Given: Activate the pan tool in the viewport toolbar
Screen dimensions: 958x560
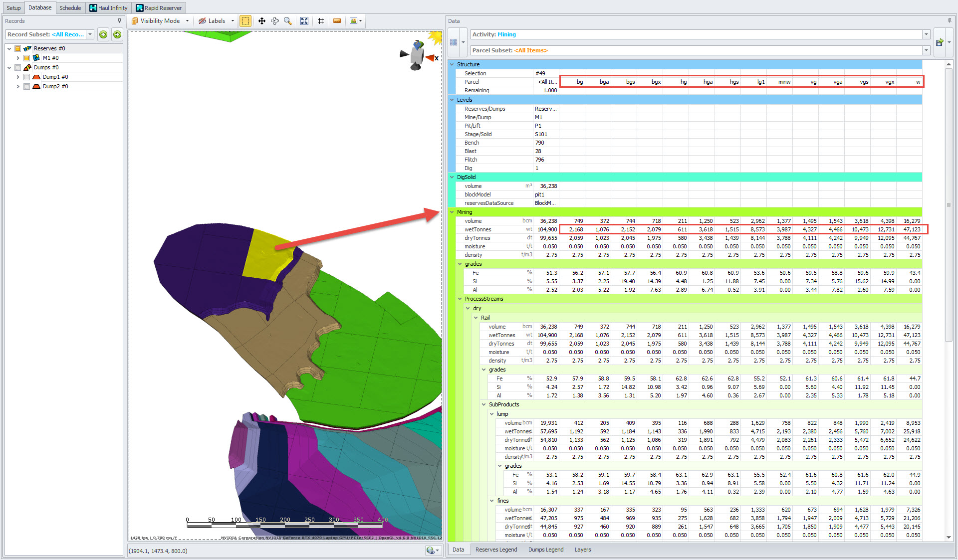Looking at the screenshot, I should click(262, 20).
